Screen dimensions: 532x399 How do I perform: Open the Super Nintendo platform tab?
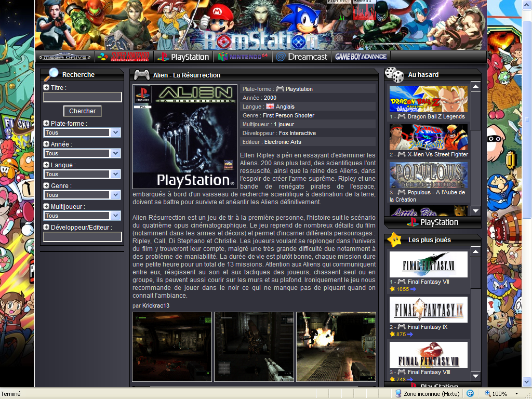(x=124, y=57)
